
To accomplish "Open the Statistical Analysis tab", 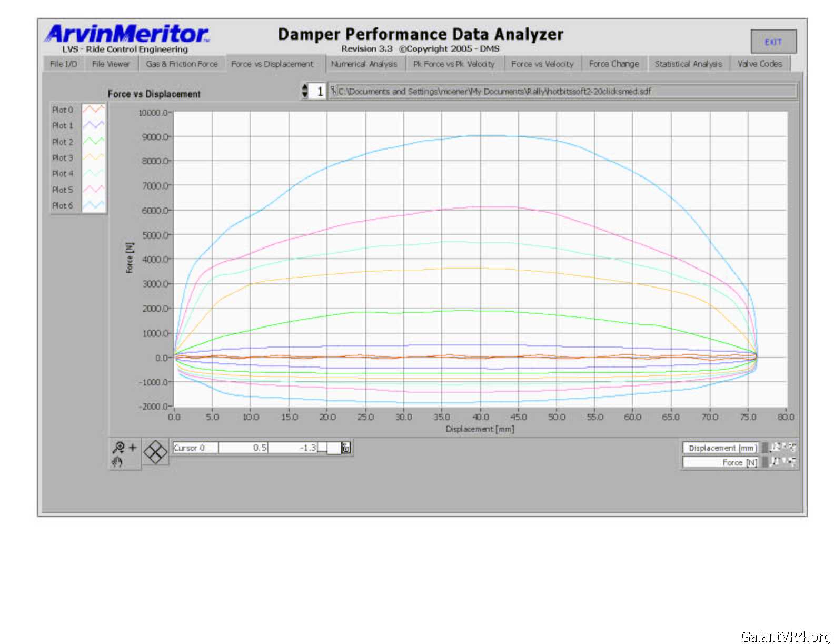I will 688,64.
